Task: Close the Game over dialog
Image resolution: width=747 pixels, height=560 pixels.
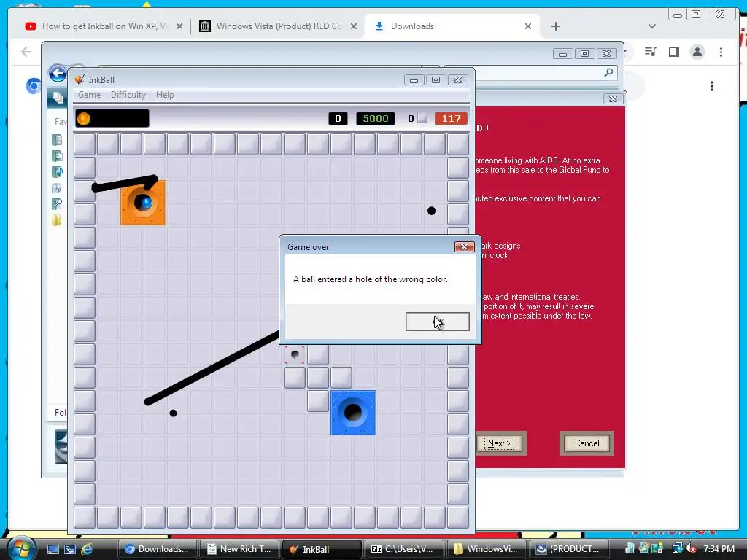Action: (464, 246)
